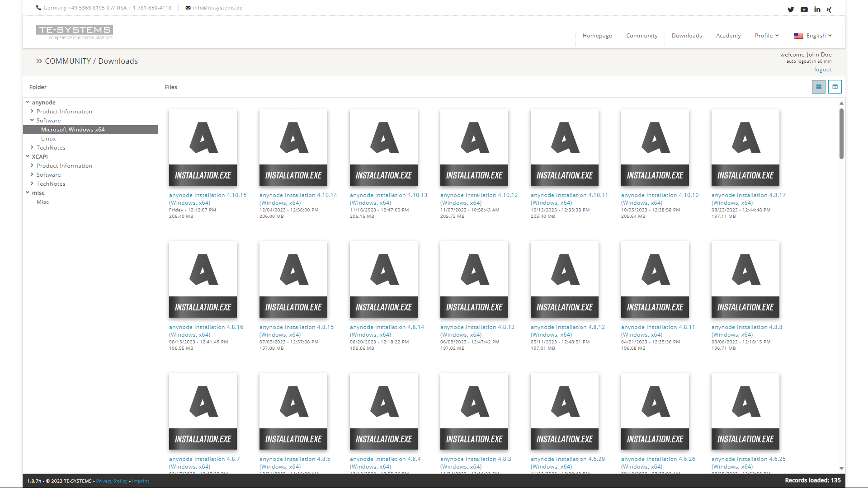
Task: Open the Community menu item
Action: pyautogui.click(x=642, y=36)
